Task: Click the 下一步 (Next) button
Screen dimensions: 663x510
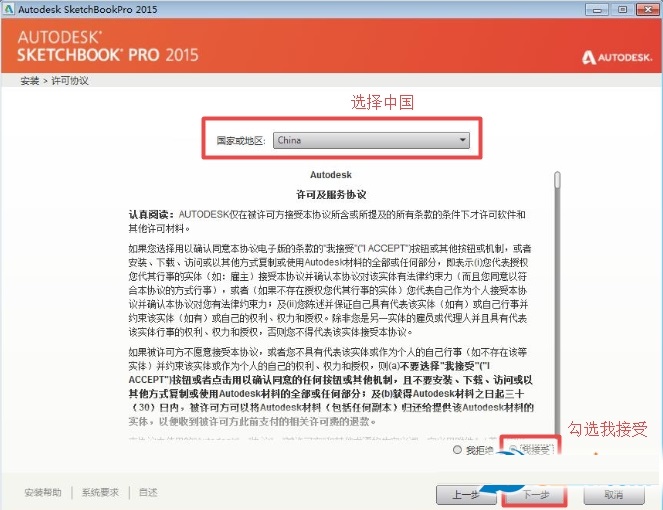Action: 535,494
